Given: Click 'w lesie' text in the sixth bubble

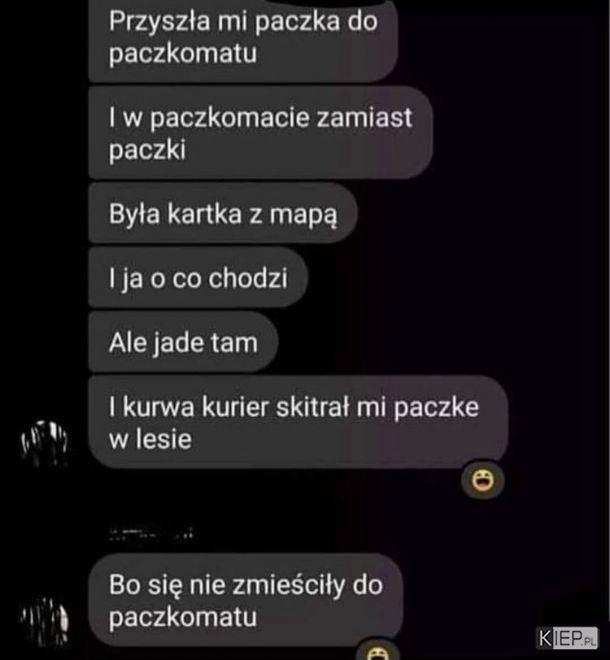Looking at the screenshot, I should coord(150,439).
